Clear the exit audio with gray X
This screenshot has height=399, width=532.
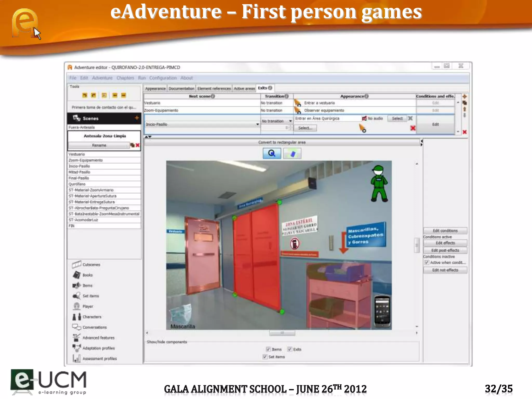pyautogui.click(x=410, y=118)
